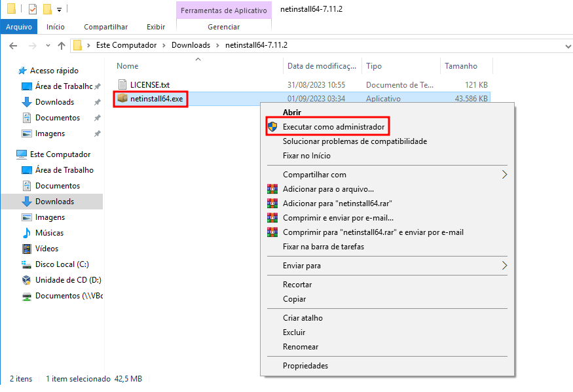This screenshot has width=573, height=392.
Task: Click Downloads in the breadcrumb path
Action: (191, 45)
